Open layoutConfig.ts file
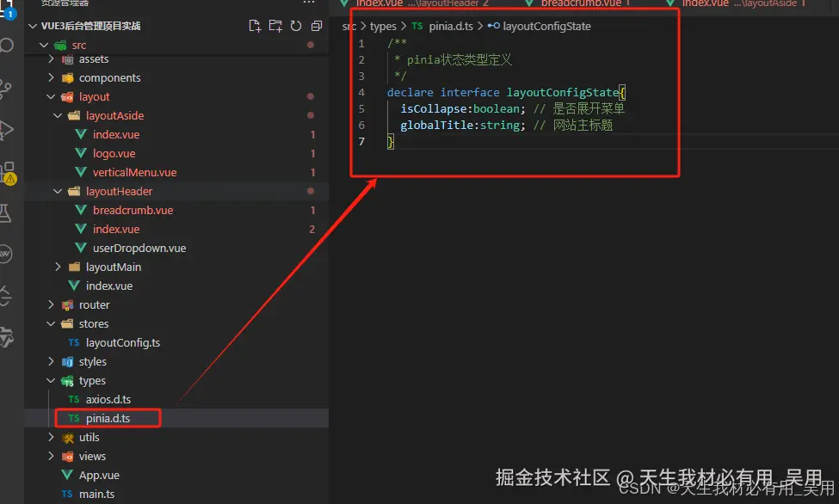The height and width of the screenshot is (504, 839). tap(122, 342)
